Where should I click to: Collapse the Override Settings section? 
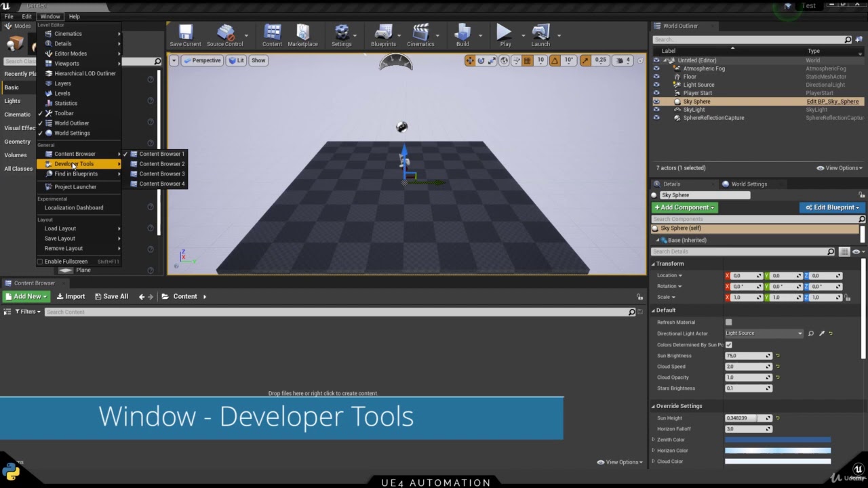(x=654, y=406)
